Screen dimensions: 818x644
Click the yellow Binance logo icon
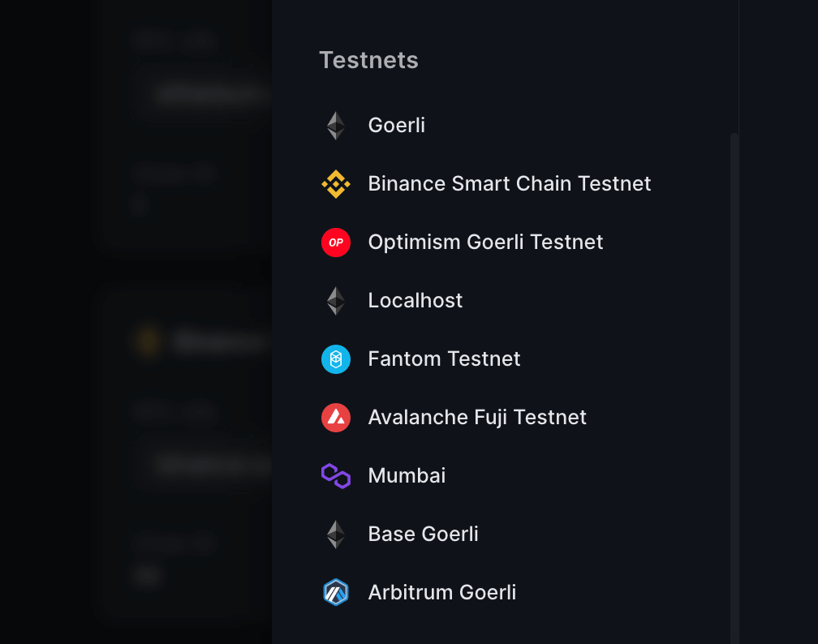(335, 184)
